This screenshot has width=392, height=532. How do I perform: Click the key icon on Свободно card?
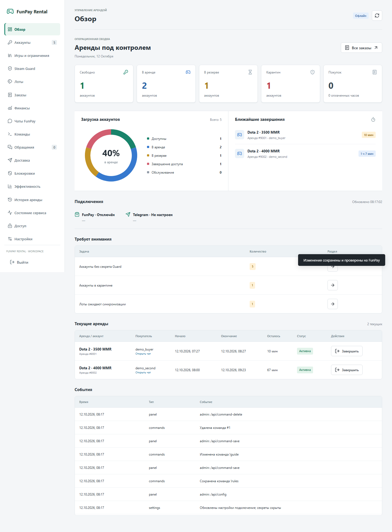click(126, 72)
